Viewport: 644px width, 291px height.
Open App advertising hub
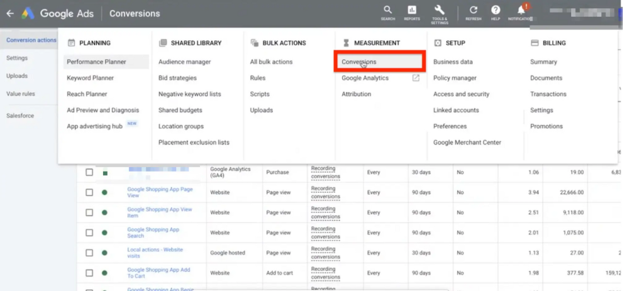point(95,126)
